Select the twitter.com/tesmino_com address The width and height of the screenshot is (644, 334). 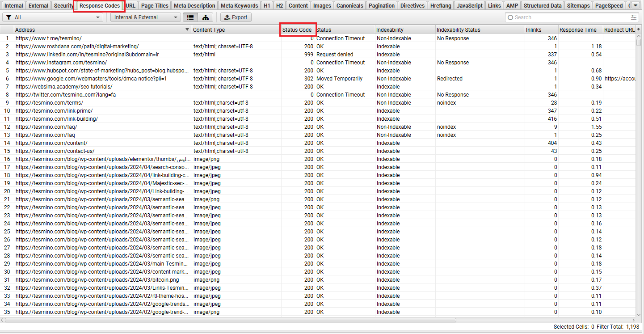click(66, 95)
